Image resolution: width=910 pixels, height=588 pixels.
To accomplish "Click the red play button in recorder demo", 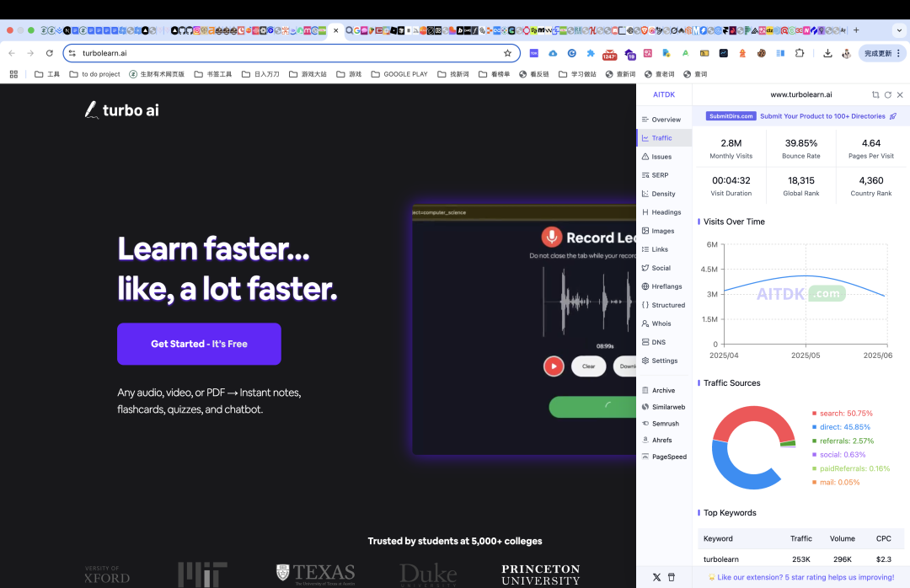I will pyautogui.click(x=554, y=366).
